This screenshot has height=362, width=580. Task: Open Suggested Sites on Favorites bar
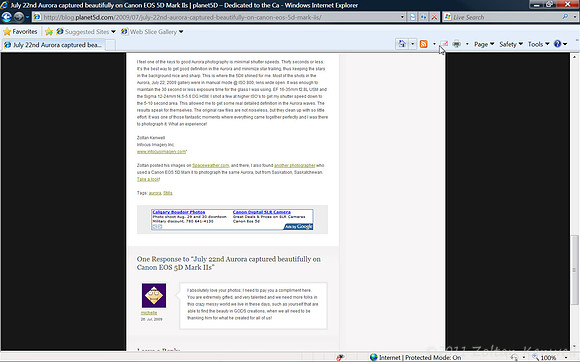86,32
